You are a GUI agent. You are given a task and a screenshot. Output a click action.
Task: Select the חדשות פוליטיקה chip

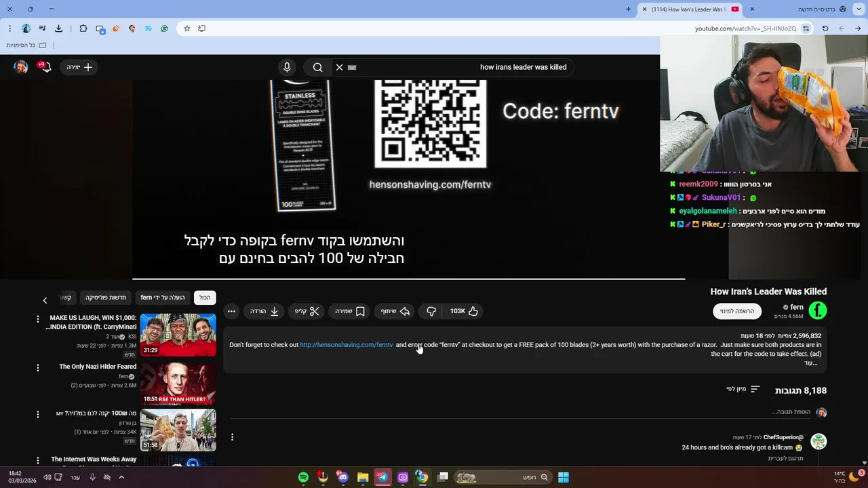(106, 298)
